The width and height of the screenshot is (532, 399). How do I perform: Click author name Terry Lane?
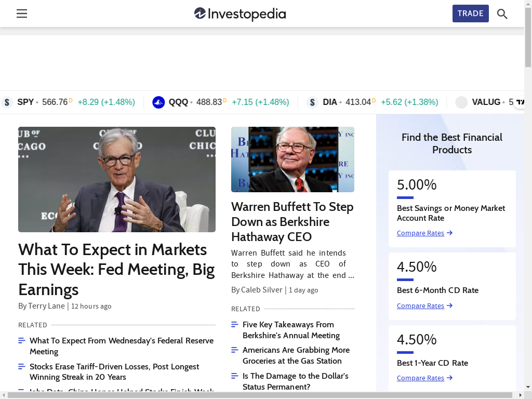pyautogui.click(x=46, y=306)
